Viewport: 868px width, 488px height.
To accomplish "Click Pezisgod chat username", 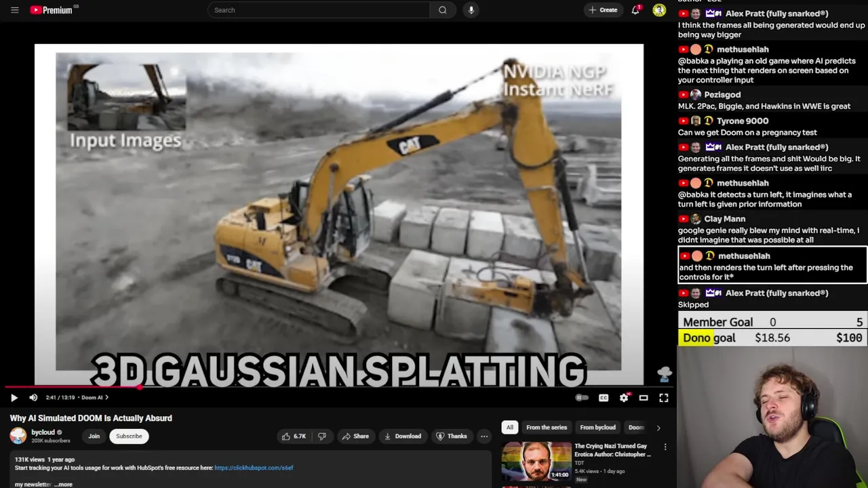I will [x=722, y=95].
